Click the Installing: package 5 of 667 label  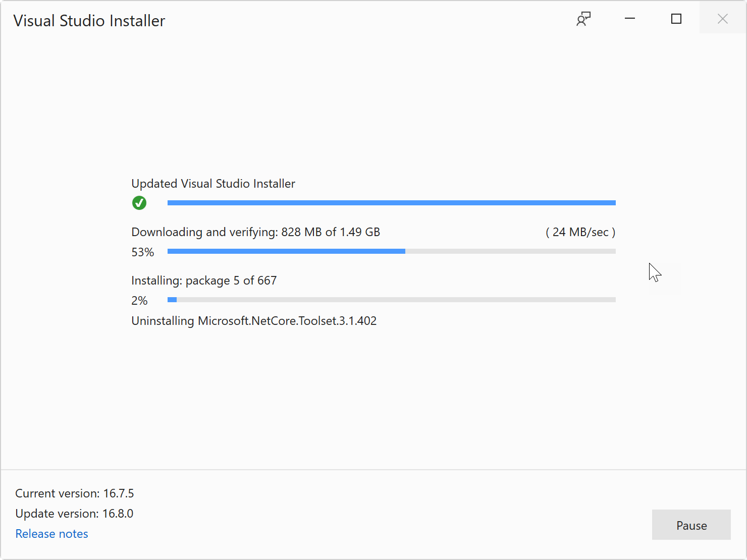204,280
